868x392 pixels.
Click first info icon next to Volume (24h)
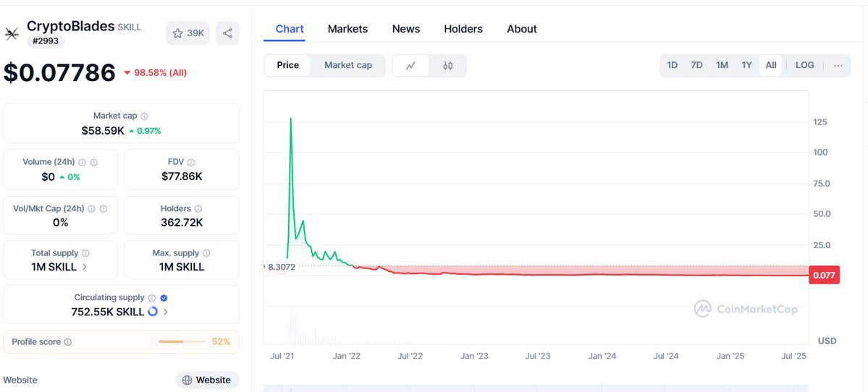point(82,162)
